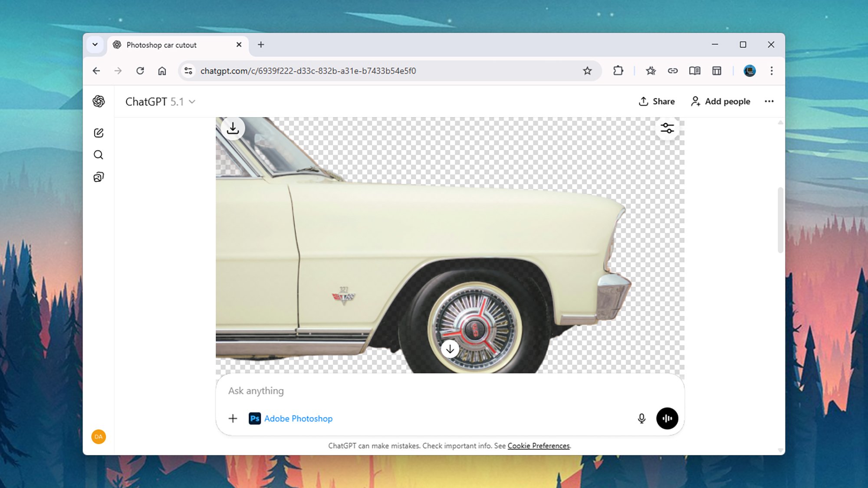The width and height of the screenshot is (868, 488).
Task: Click the microphone dictation icon
Action: [x=641, y=418]
